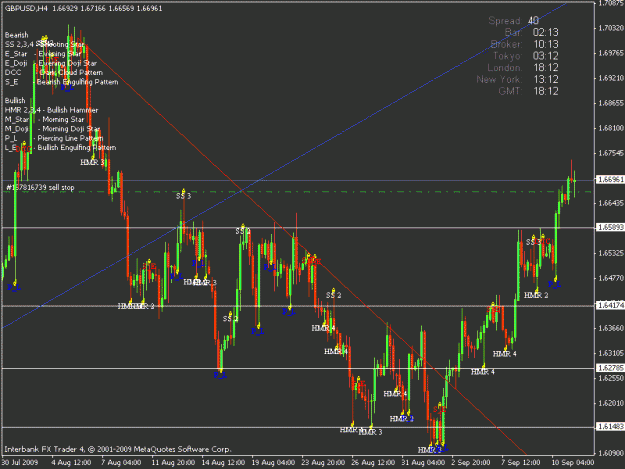Click the 1.62550 price axis label
Screen dimensions: 625x469
(611, 378)
